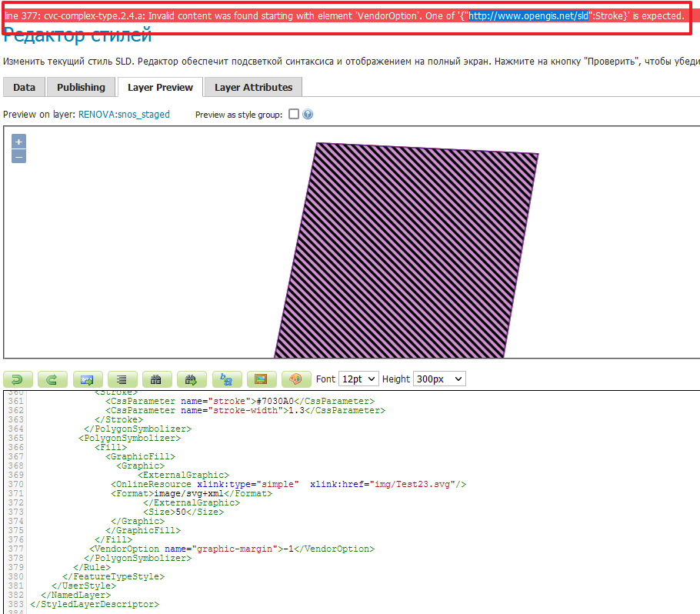This screenshot has width=700, height=614.
Task: Click the go-to-line icon in toolbar
Action: tap(87, 379)
